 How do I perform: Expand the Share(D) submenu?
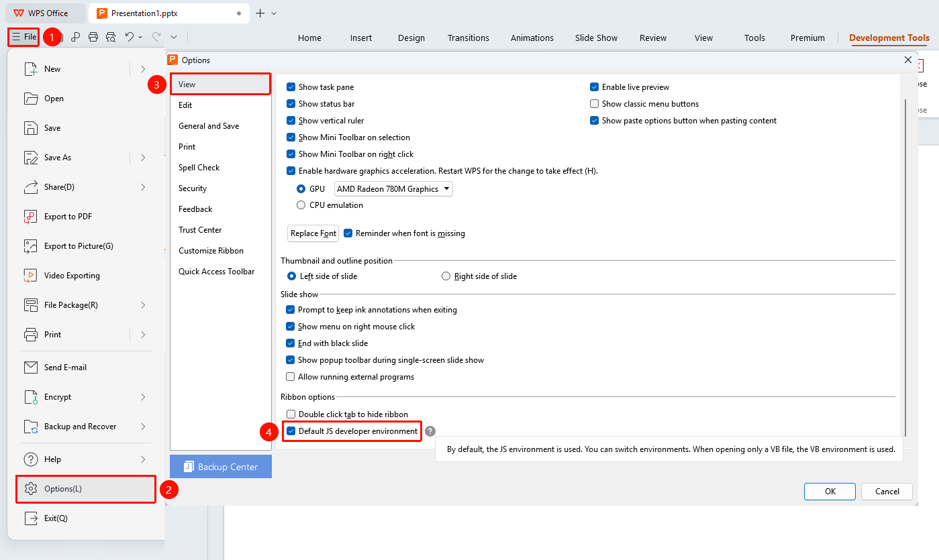click(x=143, y=187)
